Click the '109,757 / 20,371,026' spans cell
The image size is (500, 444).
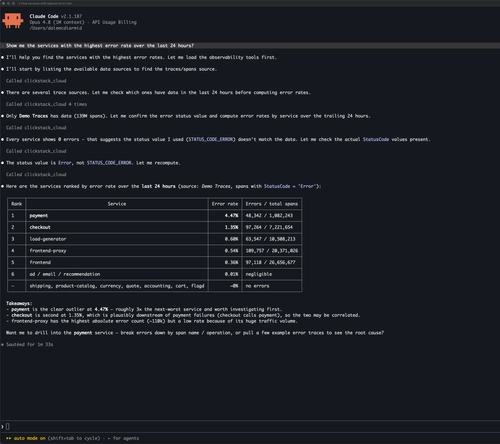tap(272, 251)
